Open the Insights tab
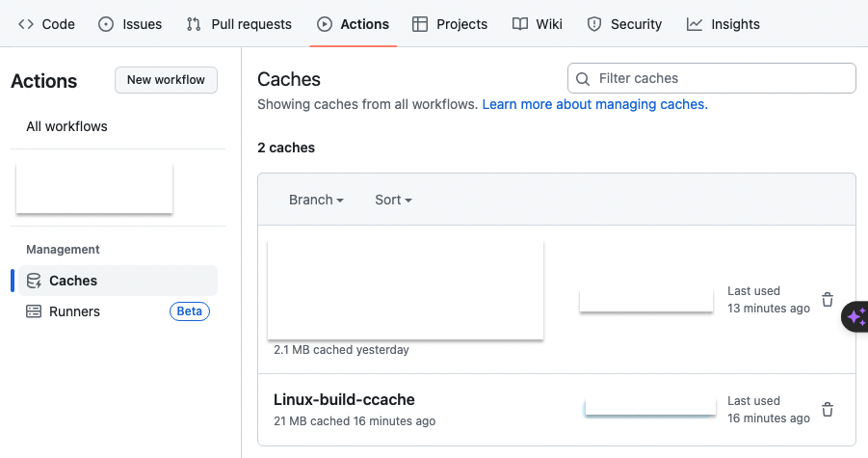Image resolution: width=868 pixels, height=458 pixels. 723,24
